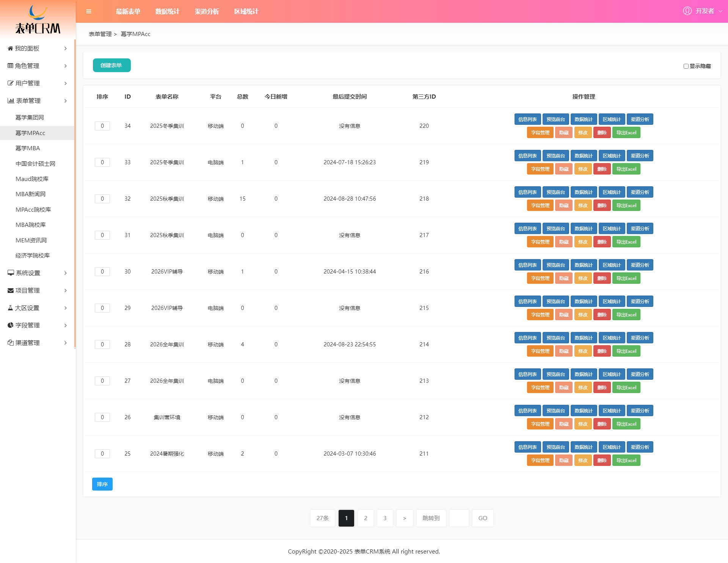Click the 字段管理 icon for row 29
Screen dimensions: 728x563
[x=540, y=314]
